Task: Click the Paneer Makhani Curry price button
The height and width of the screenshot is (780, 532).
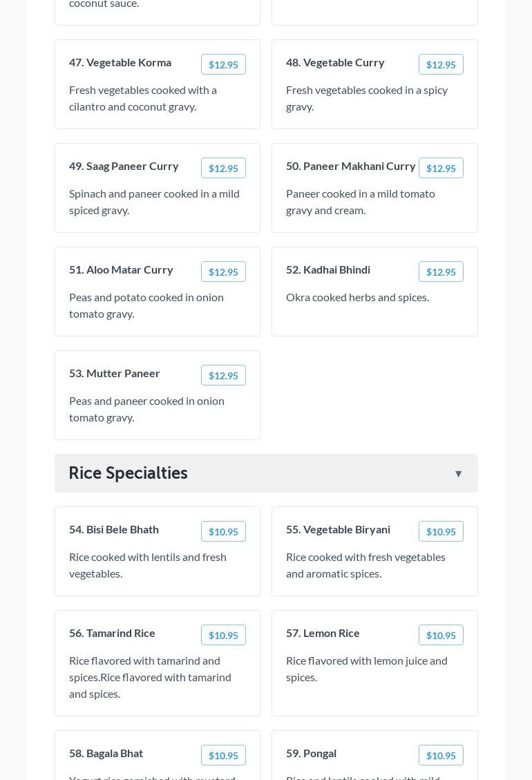Action: point(441,168)
